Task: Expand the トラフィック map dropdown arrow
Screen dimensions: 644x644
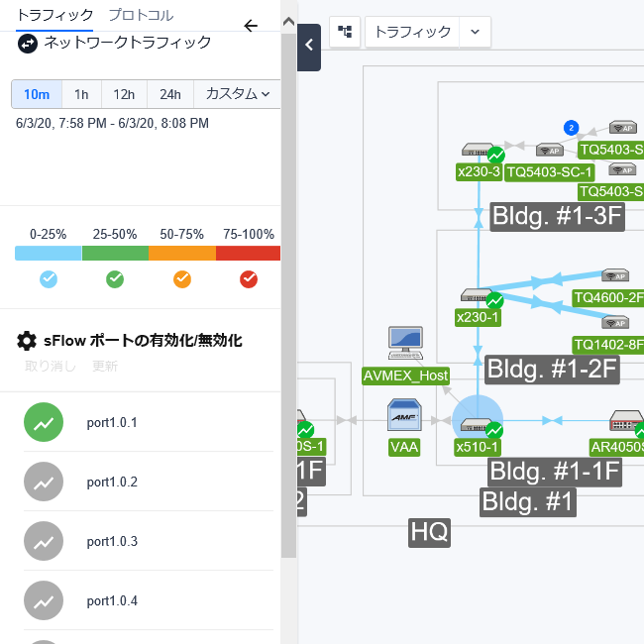Action: click(475, 32)
